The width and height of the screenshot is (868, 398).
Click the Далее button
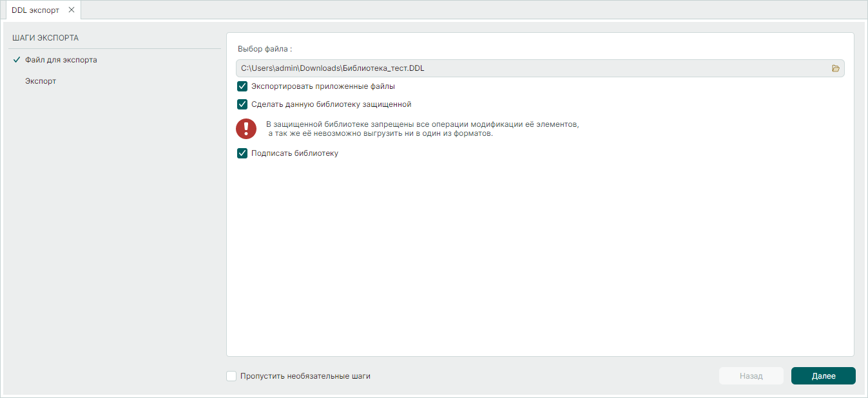(824, 376)
